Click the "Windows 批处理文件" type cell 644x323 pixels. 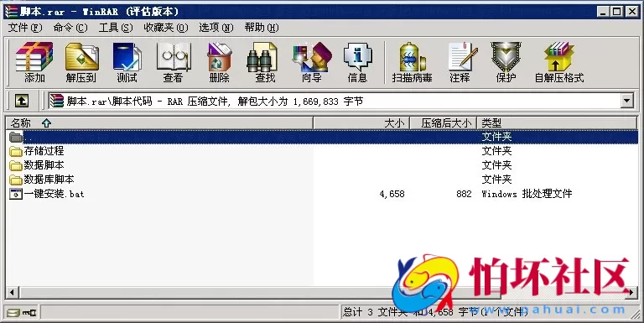point(527,194)
